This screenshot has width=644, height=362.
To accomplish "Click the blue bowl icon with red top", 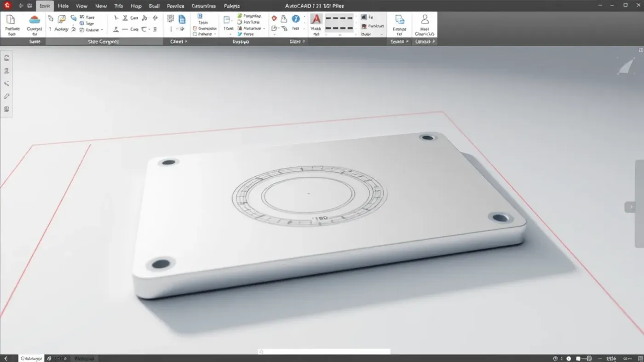I will [x=34, y=19].
